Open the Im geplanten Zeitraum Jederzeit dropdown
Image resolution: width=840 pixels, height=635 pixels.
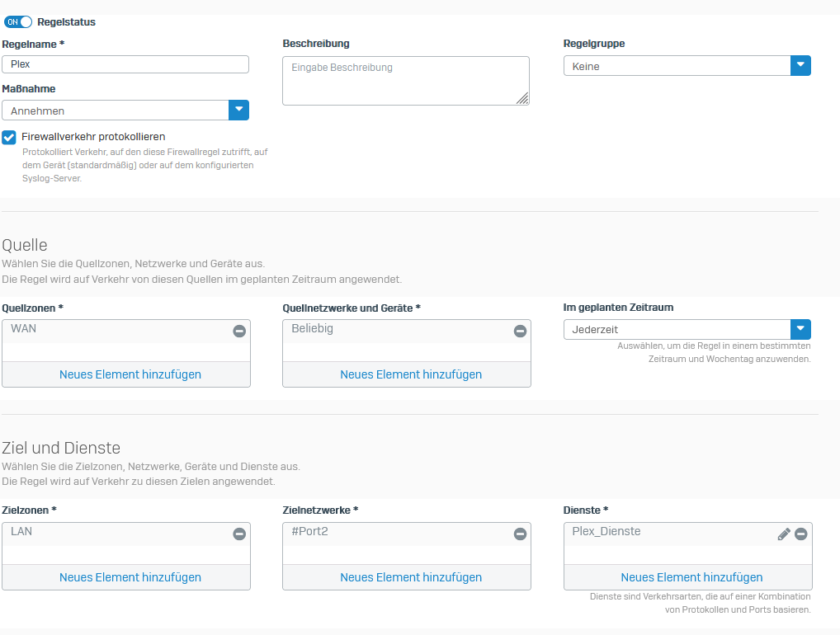pos(800,329)
